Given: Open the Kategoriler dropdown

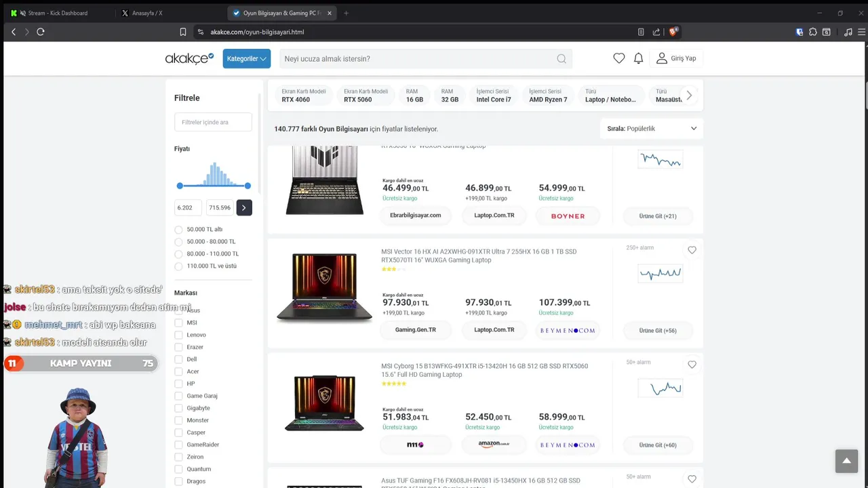Looking at the screenshot, I should pyautogui.click(x=247, y=59).
